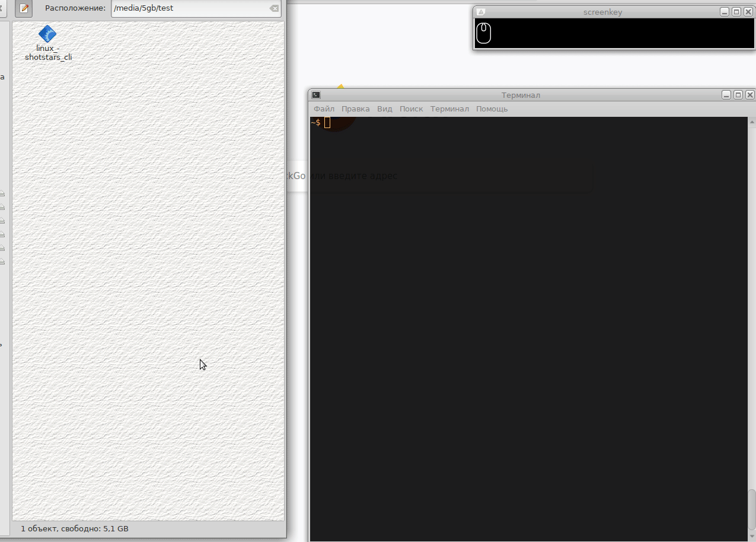This screenshot has height=542, width=756.
Task: Click the terminal scrollbar up arrow
Action: tap(751, 121)
